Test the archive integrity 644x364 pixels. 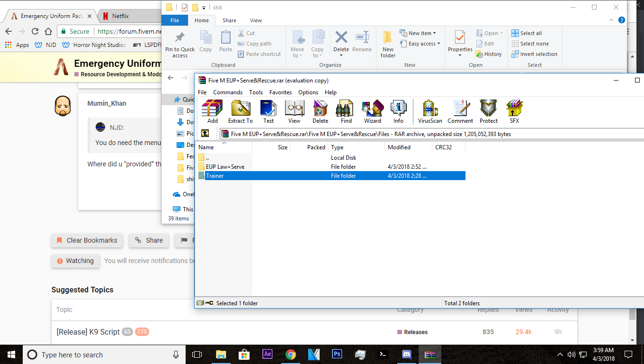coord(268,111)
